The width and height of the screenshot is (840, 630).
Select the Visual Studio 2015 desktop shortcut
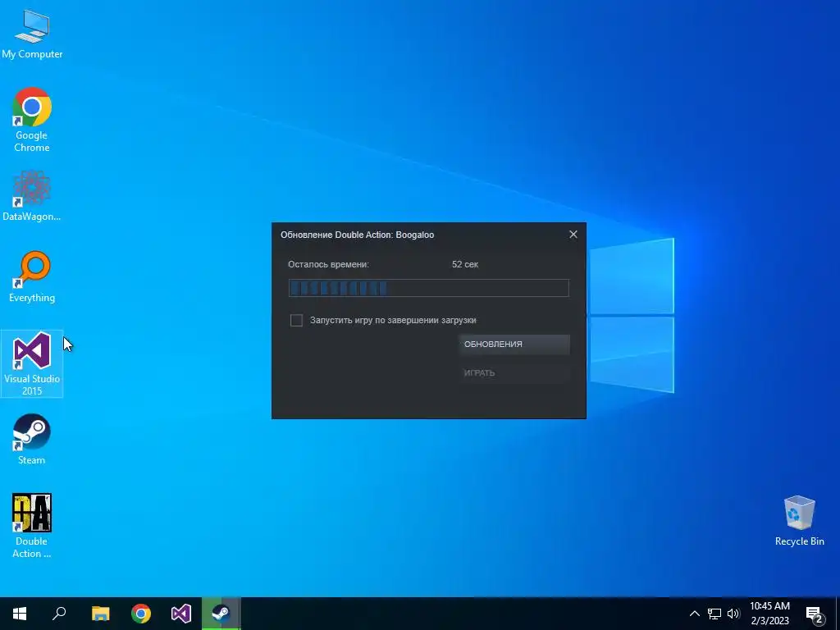[32, 363]
